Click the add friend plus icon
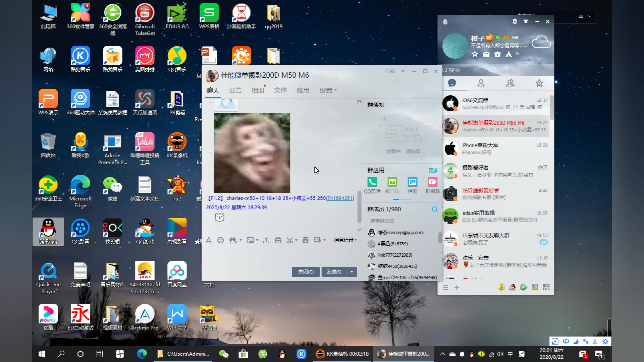Viewport: 644px width, 362px height. pyautogui.click(x=457, y=287)
